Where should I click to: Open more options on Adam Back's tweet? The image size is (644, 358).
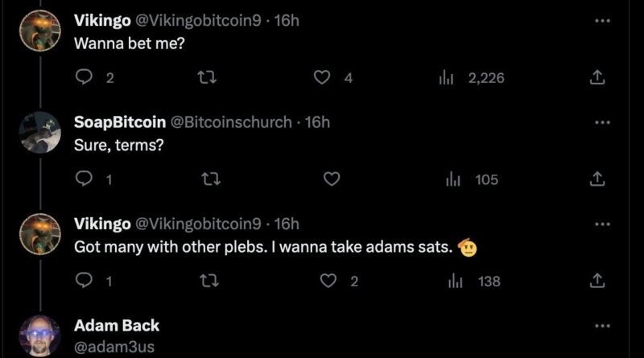(x=602, y=325)
